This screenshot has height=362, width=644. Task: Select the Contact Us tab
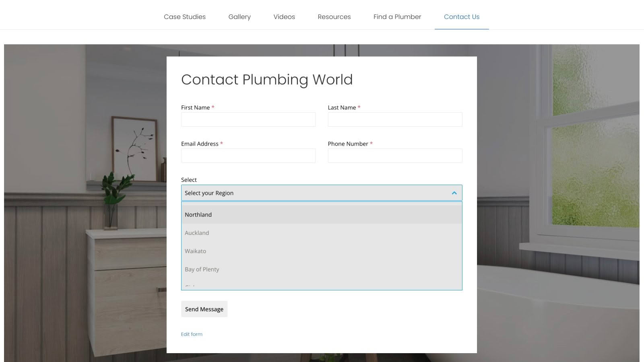(x=462, y=16)
